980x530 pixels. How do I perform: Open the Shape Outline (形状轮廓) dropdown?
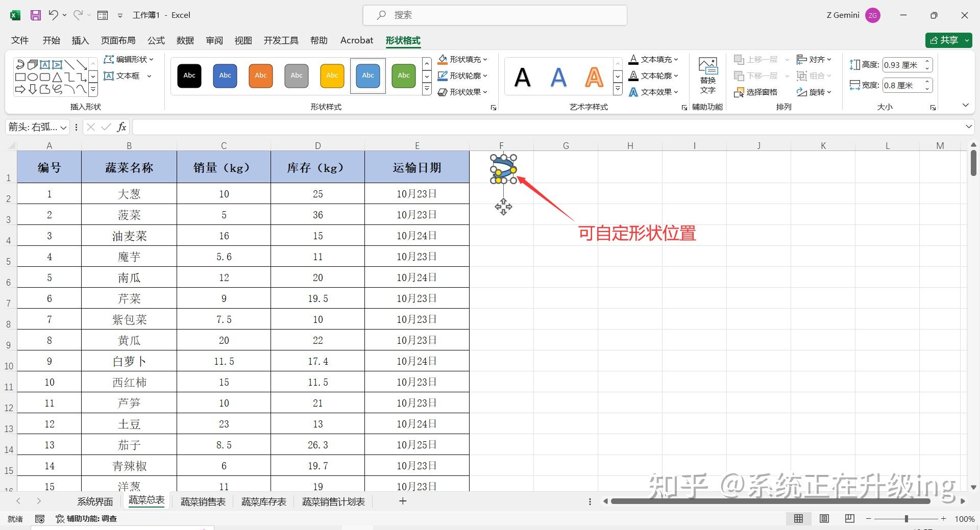pyautogui.click(x=462, y=76)
